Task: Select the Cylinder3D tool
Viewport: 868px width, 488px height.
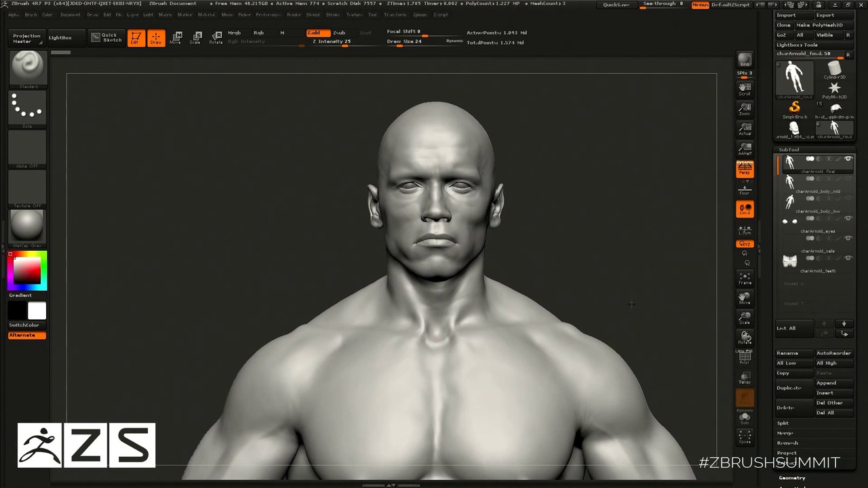Action: [834, 70]
